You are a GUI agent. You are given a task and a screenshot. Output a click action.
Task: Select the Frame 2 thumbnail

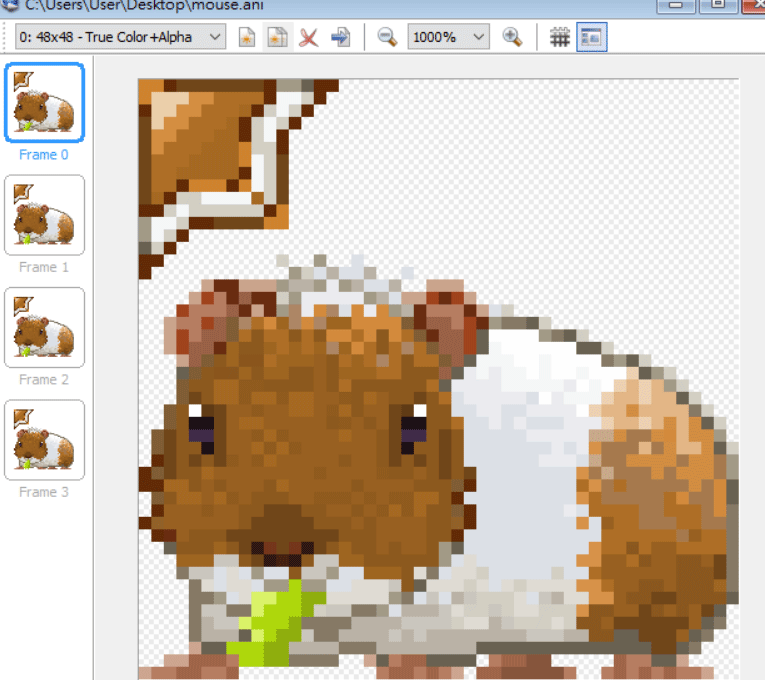click(x=44, y=327)
